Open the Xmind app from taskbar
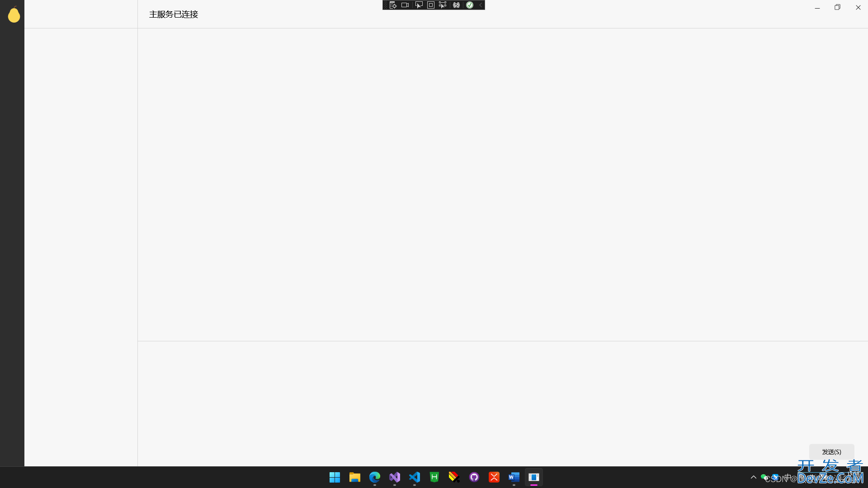Image resolution: width=868 pixels, height=488 pixels. point(494,477)
